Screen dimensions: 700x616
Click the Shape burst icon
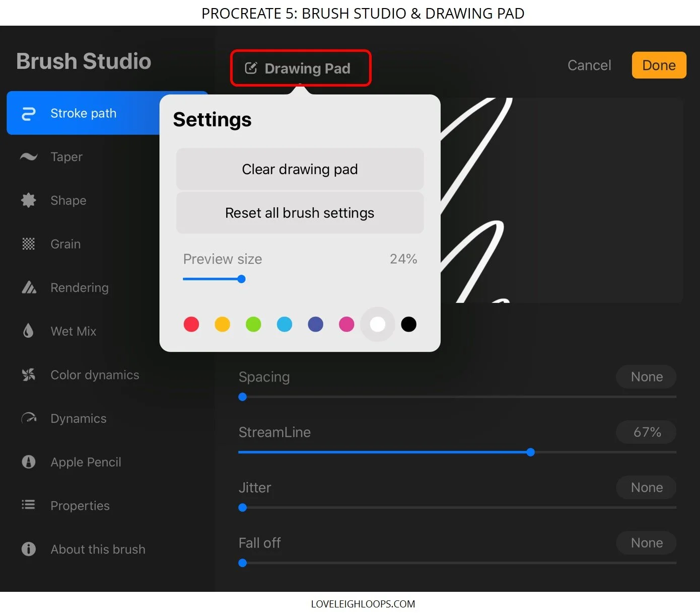pyautogui.click(x=29, y=200)
